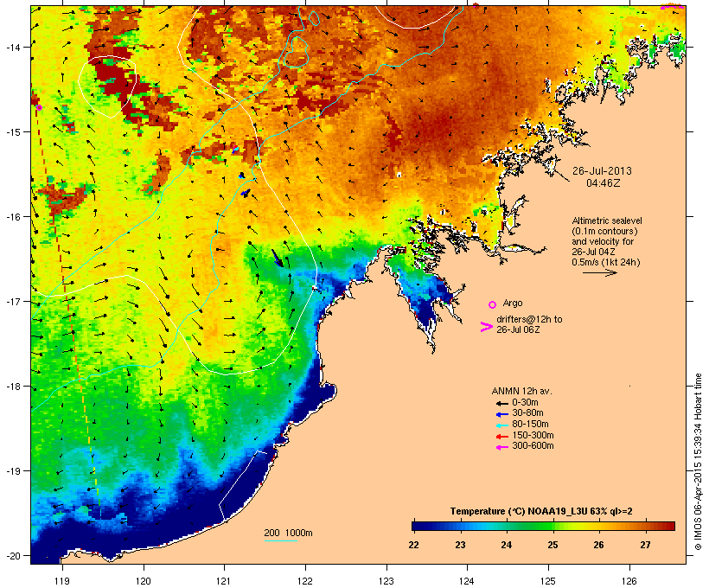Click the 'ANMN 12h av.' legend heading
This screenshot has height=588, width=709.
coord(521,391)
